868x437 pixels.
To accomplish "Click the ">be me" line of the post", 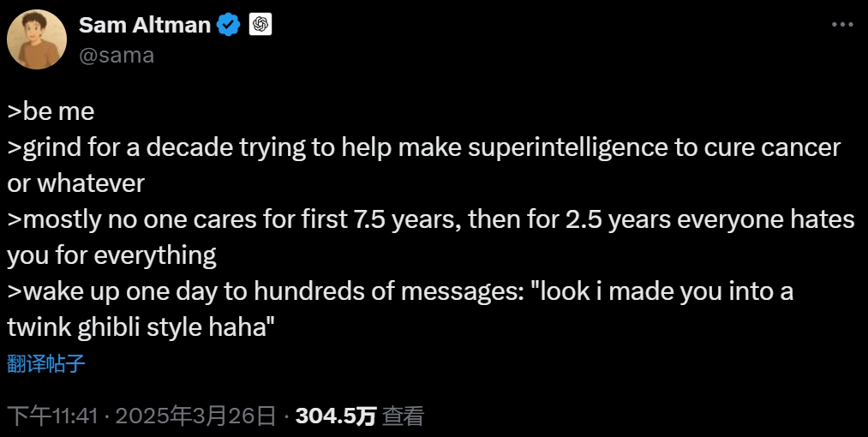I will point(51,112).
